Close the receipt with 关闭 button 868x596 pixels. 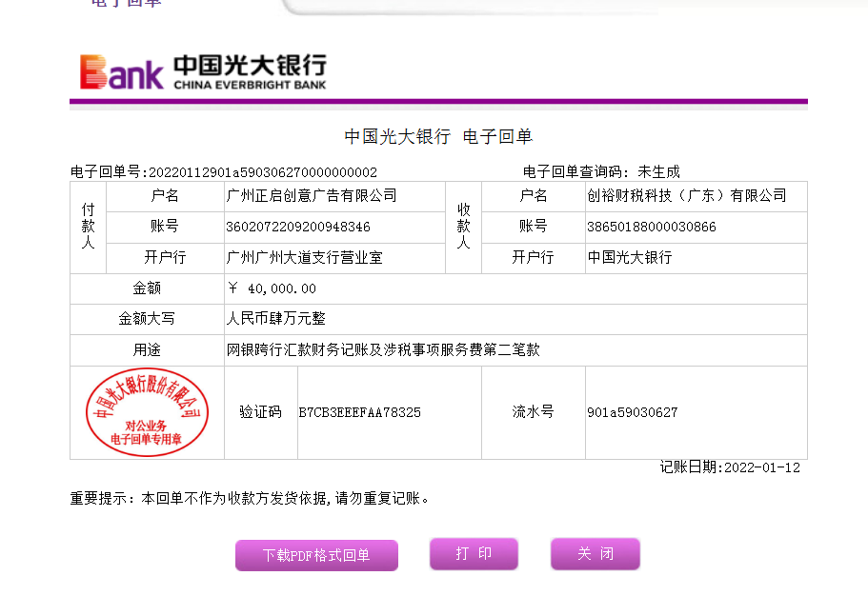595,553
